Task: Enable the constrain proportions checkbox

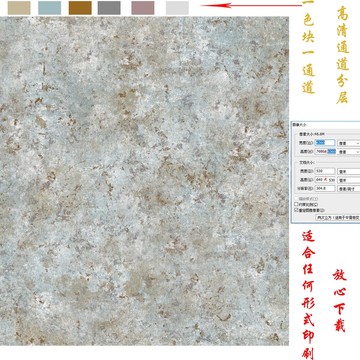Action: coord(296,204)
